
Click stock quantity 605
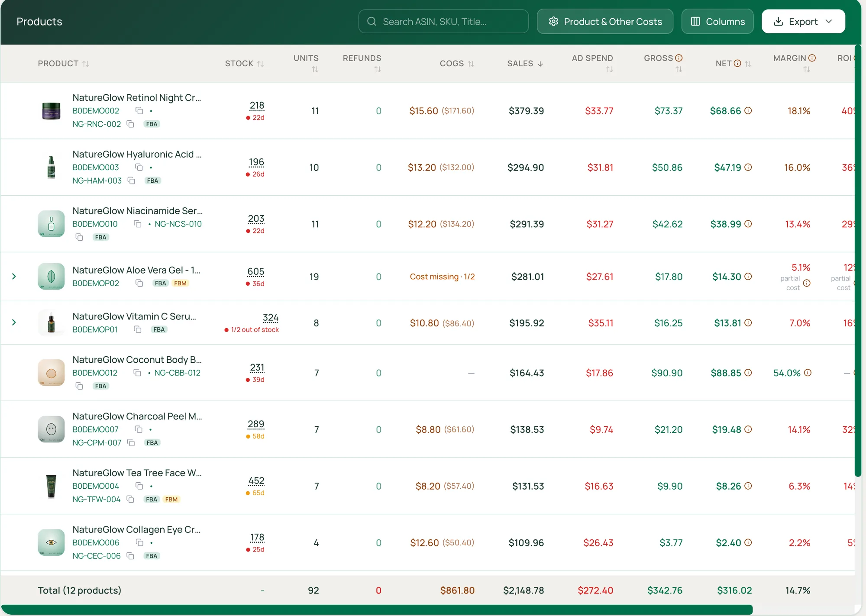[255, 271]
